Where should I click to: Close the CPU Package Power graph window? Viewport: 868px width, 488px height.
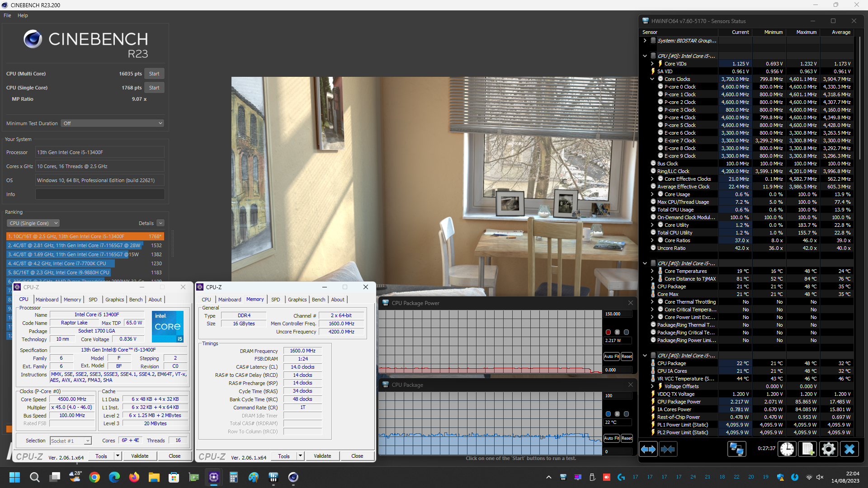point(631,303)
